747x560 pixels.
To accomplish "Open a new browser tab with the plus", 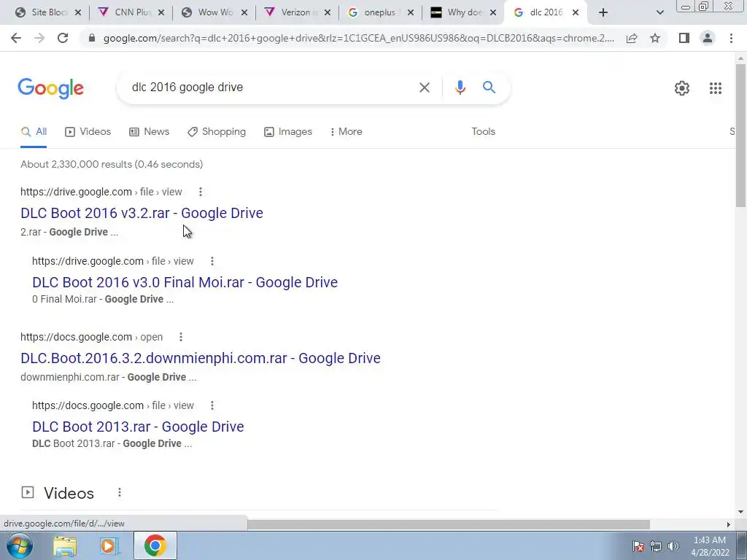I will tap(603, 12).
